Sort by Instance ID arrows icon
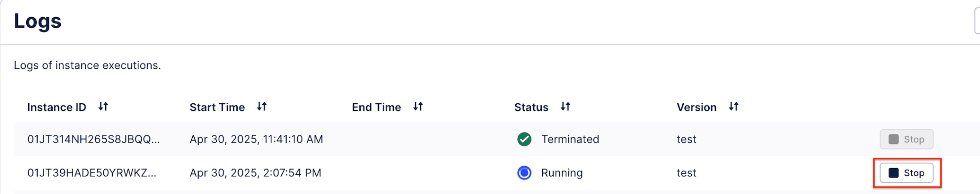This screenshot has height=194, width=980. pos(103,107)
